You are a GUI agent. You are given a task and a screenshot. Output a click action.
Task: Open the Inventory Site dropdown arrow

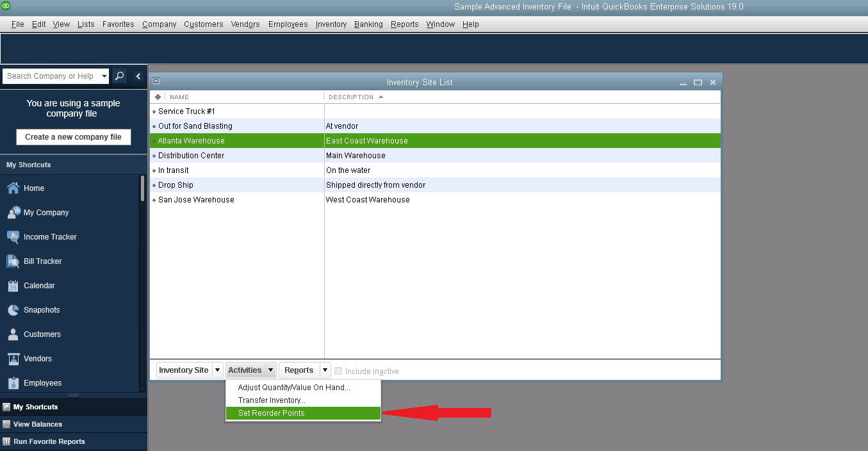[217, 370]
